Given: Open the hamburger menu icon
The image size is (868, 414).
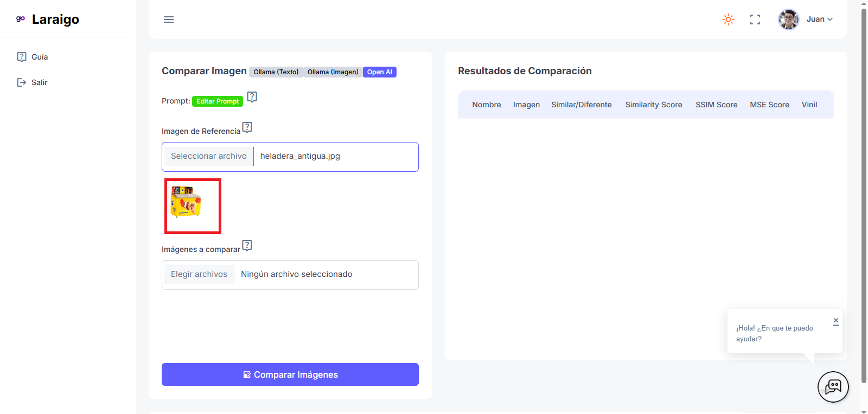Looking at the screenshot, I should pos(169,20).
